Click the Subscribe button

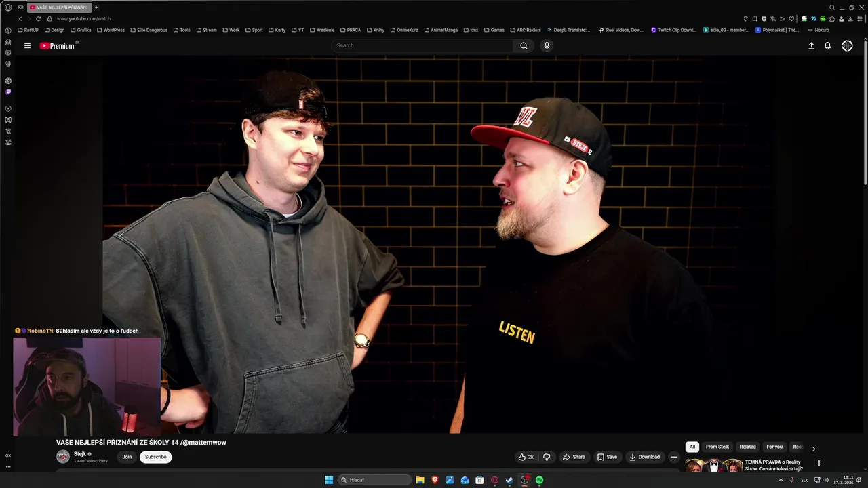[155, 457]
